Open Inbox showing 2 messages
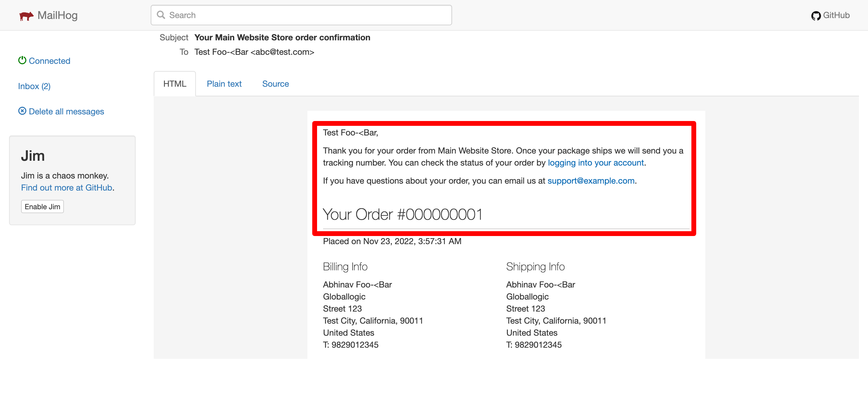This screenshot has width=868, height=407. coord(34,86)
